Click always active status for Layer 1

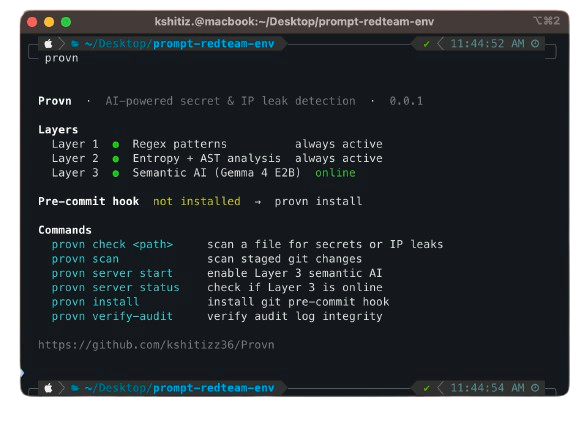point(339,144)
